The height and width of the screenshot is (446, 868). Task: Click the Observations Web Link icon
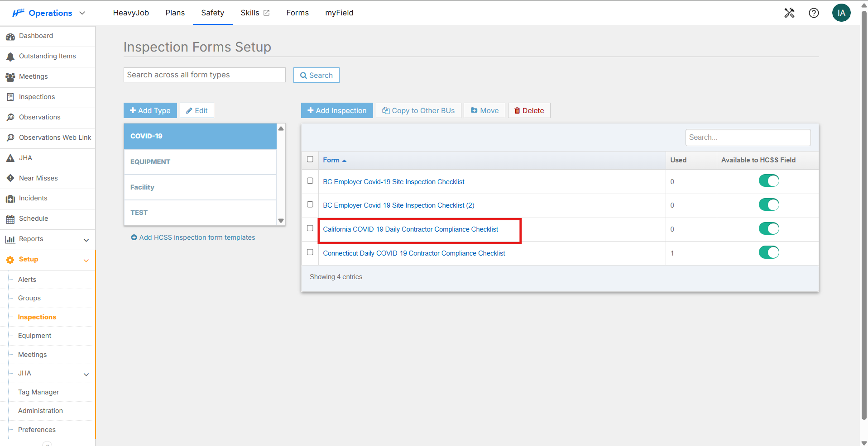tap(10, 138)
